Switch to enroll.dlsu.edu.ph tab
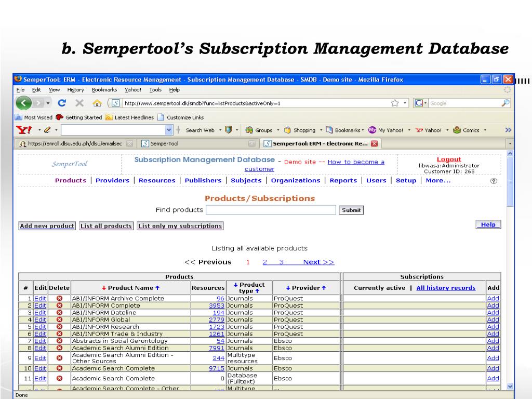The width and height of the screenshot is (532, 399). [x=75, y=143]
